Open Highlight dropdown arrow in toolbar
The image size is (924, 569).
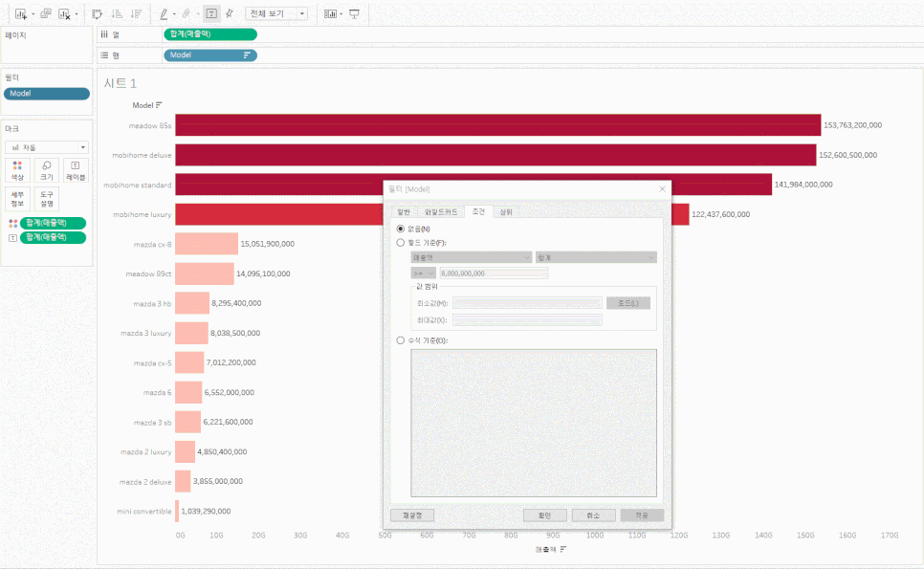(x=174, y=14)
